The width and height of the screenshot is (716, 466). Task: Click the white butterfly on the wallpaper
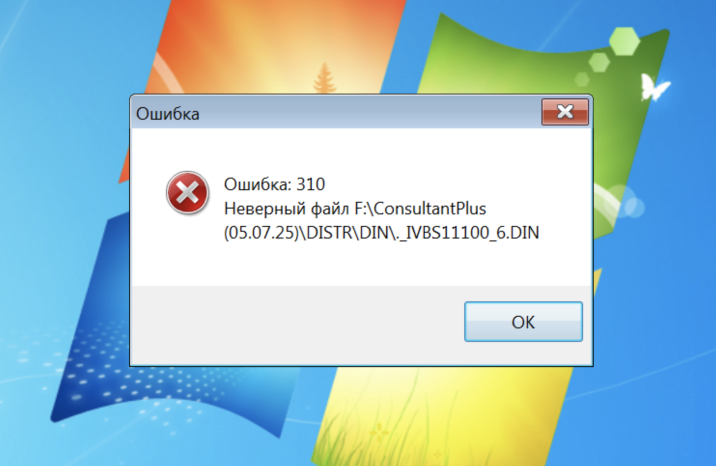(x=653, y=87)
